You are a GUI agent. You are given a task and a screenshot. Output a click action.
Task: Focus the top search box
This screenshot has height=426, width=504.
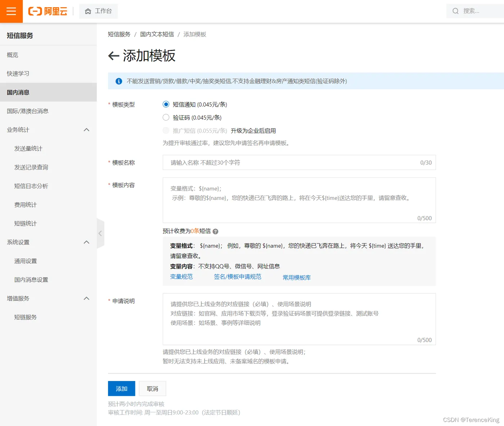pos(475,11)
